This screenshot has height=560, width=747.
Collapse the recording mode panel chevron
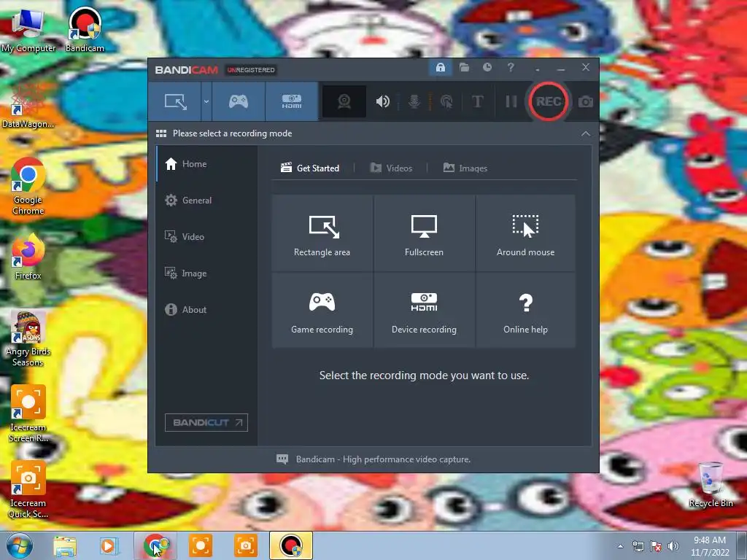click(586, 134)
